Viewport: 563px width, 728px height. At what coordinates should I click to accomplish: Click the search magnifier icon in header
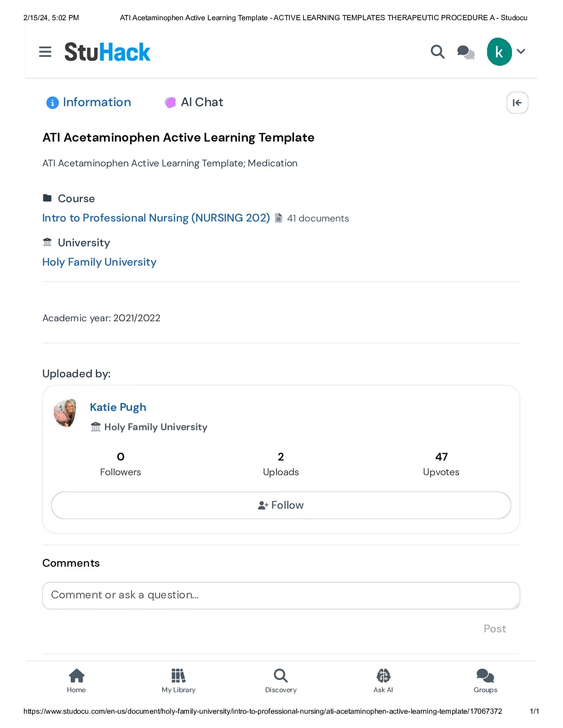(437, 52)
